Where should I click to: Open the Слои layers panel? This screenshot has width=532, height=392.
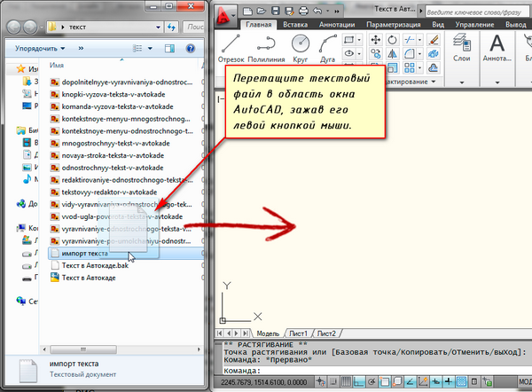[461, 48]
